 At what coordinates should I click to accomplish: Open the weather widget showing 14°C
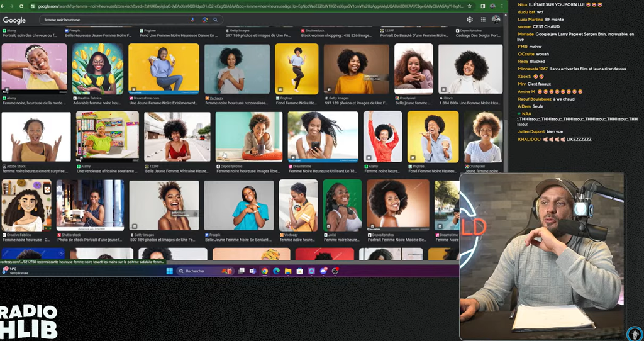point(13,271)
